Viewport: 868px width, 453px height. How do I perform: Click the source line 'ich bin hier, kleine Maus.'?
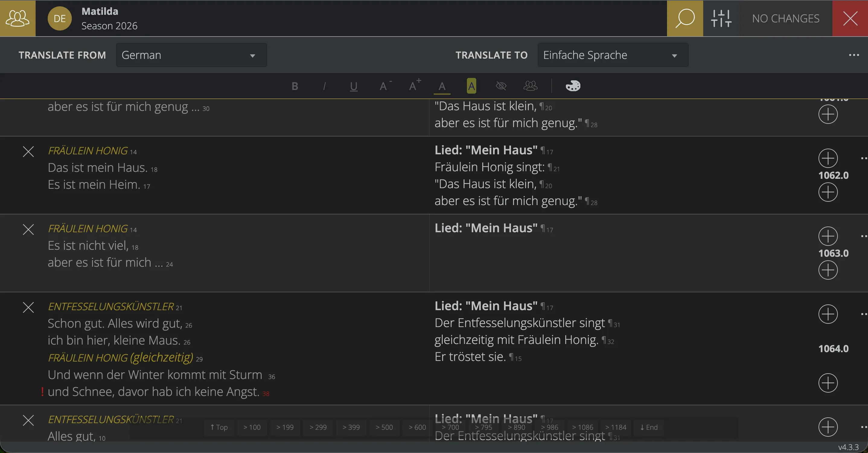[x=114, y=340]
